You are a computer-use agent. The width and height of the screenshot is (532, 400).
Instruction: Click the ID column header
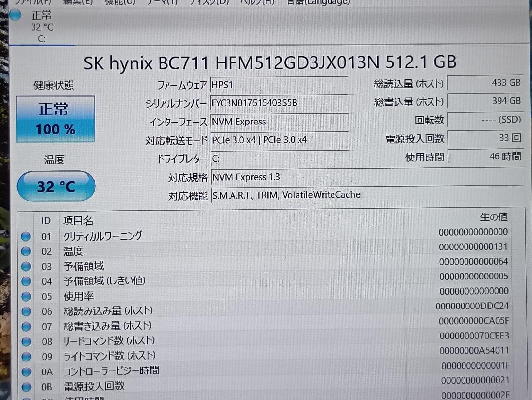click(46, 221)
